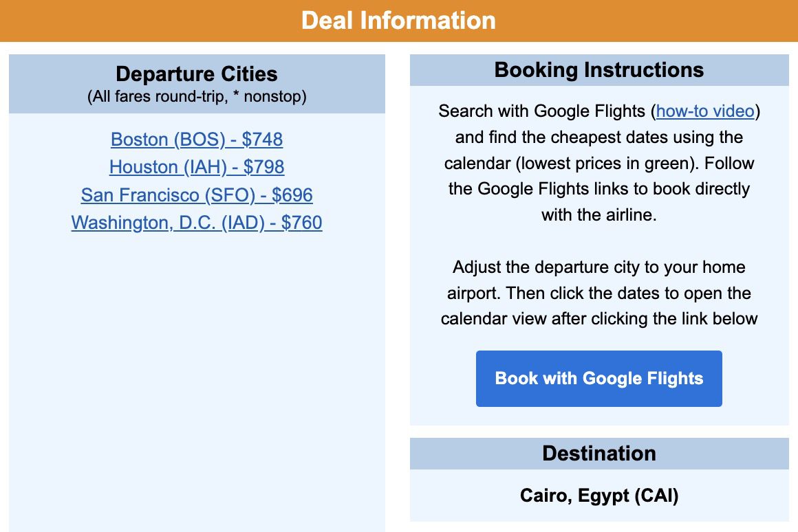Open the San Francisco (SFO) $696 fare link
The width and height of the screenshot is (798, 532).
(x=197, y=195)
